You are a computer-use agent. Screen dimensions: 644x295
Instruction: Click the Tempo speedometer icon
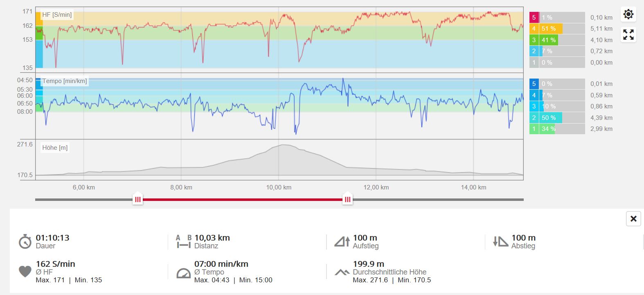coord(183,273)
